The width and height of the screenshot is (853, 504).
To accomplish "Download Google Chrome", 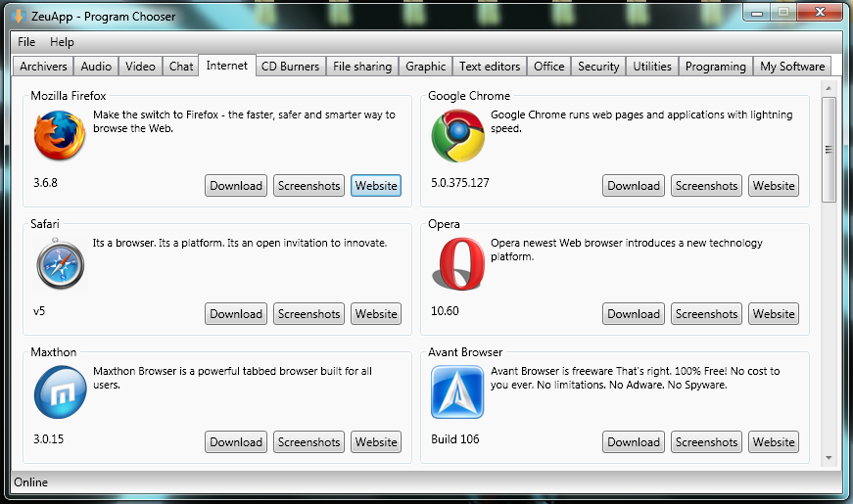I will coord(634,185).
